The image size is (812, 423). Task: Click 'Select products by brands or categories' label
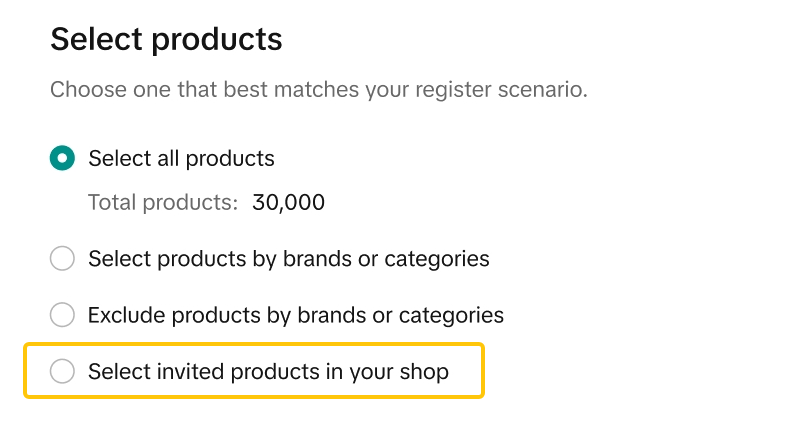point(288,259)
